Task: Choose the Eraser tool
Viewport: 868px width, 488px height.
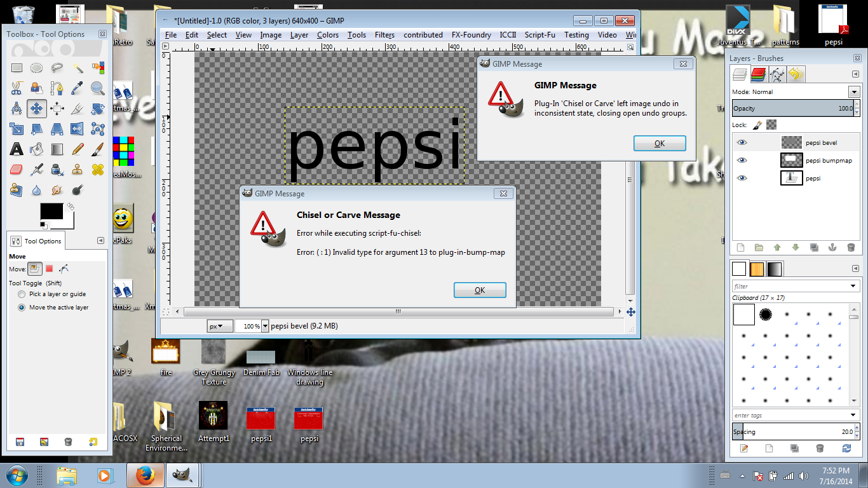Action: pyautogui.click(x=17, y=170)
